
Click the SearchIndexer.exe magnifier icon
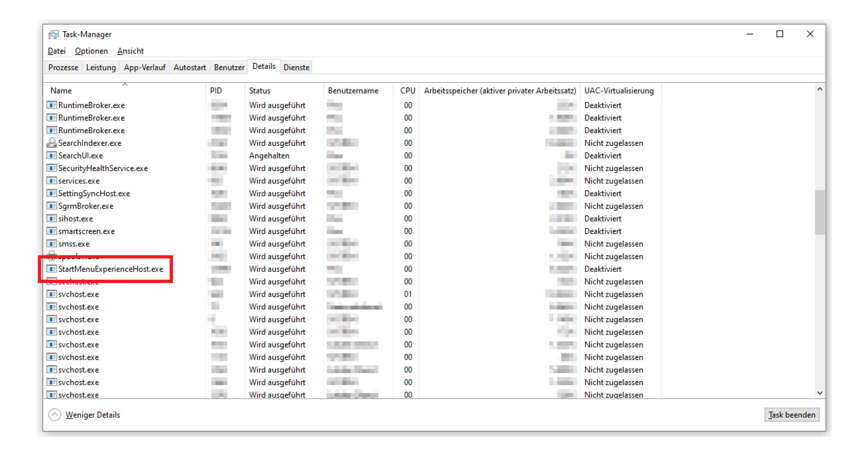click(x=51, y=143)
